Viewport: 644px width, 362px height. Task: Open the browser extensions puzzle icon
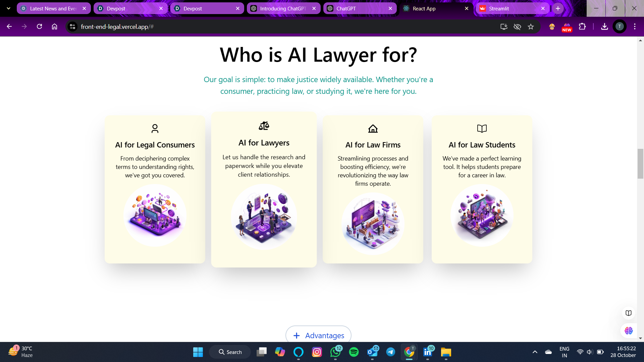tap(582, 27)
